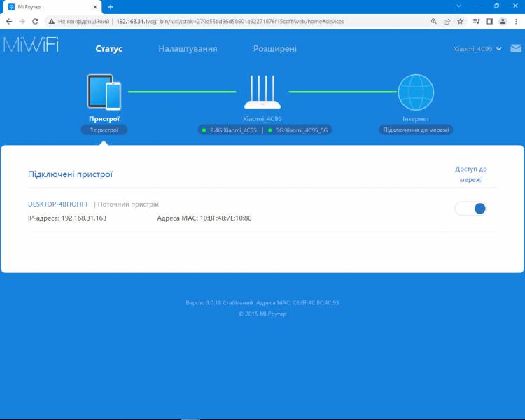Viewport: 525px width, 420px height.
Task: Select the Mi Роутер browser tab
Action: point(52,7)
